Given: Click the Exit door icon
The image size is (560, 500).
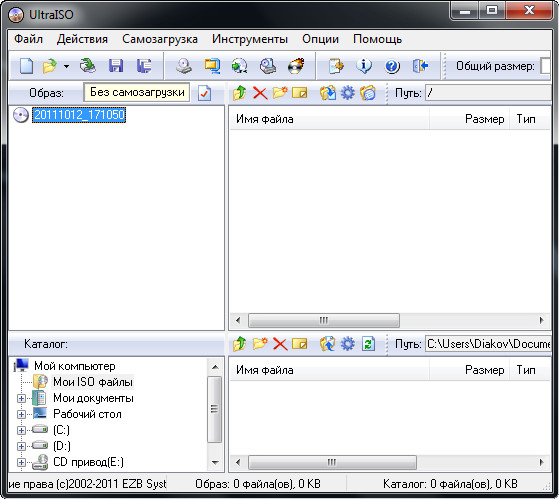Looking at the screenshot, I should (420, 66).
